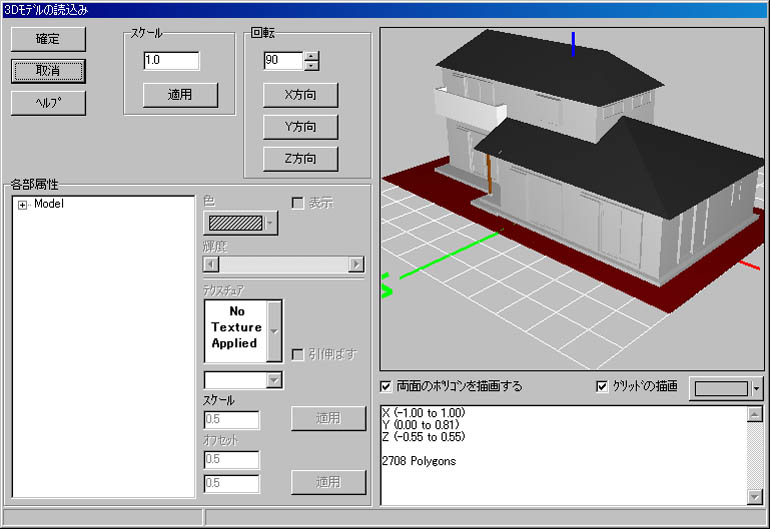770x529 pixels.
Task: Click the info text box scroll down arrow
Action: (754, 497)
